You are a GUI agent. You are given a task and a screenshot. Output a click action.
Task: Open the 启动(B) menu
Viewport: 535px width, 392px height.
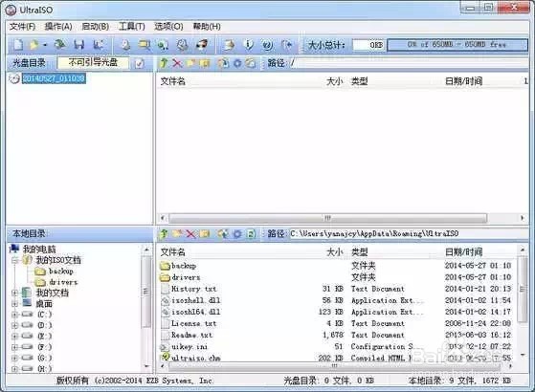pyautogui.click(x=95, y=26)
